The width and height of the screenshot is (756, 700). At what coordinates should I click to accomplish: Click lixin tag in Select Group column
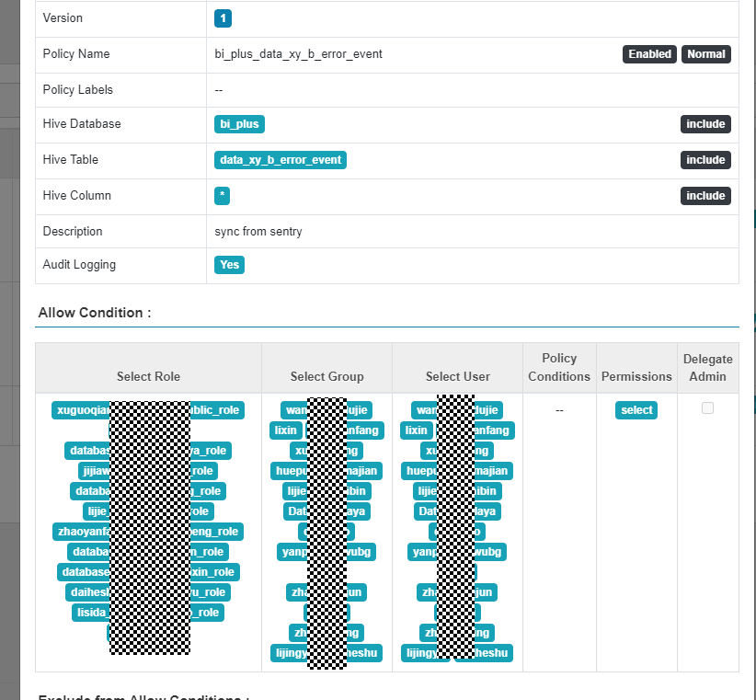(x=287, y=430)
